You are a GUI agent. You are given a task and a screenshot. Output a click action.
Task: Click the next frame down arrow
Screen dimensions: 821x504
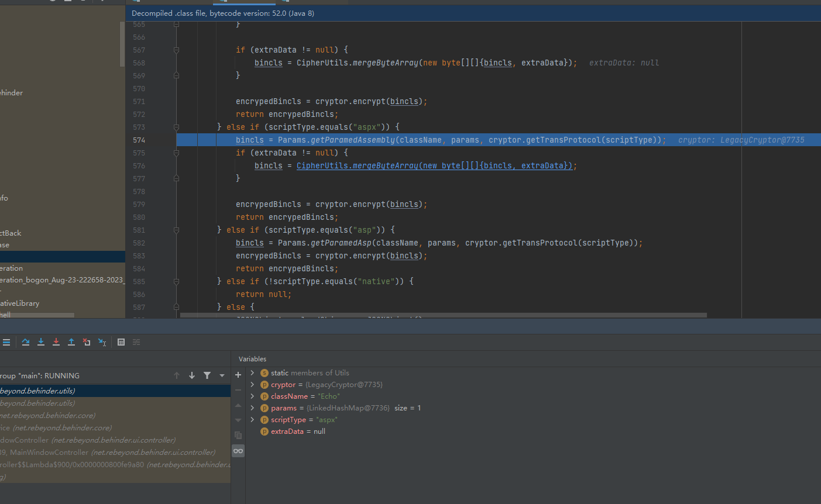click(x=192, y=375)
